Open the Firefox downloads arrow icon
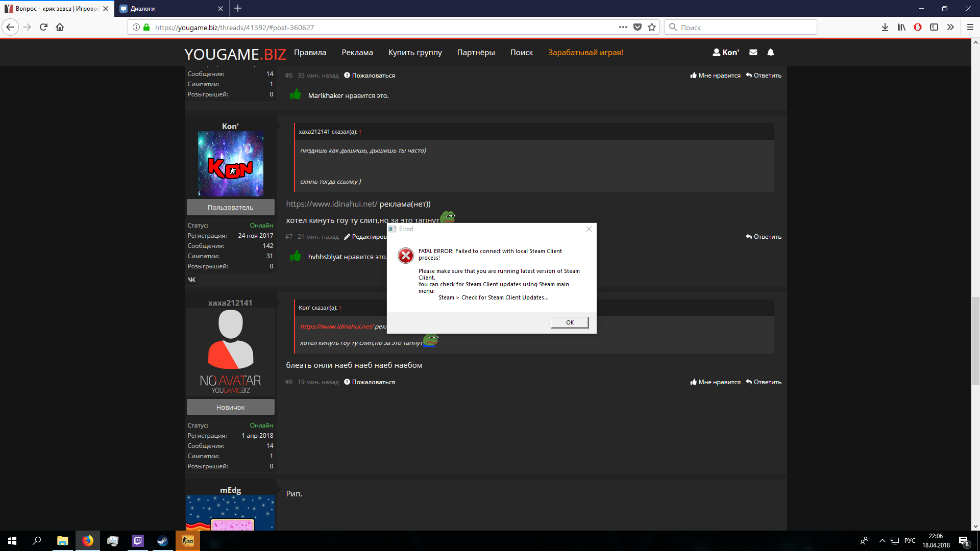The height and width of the screenshot is (551, 980). (x=885, y=28)
